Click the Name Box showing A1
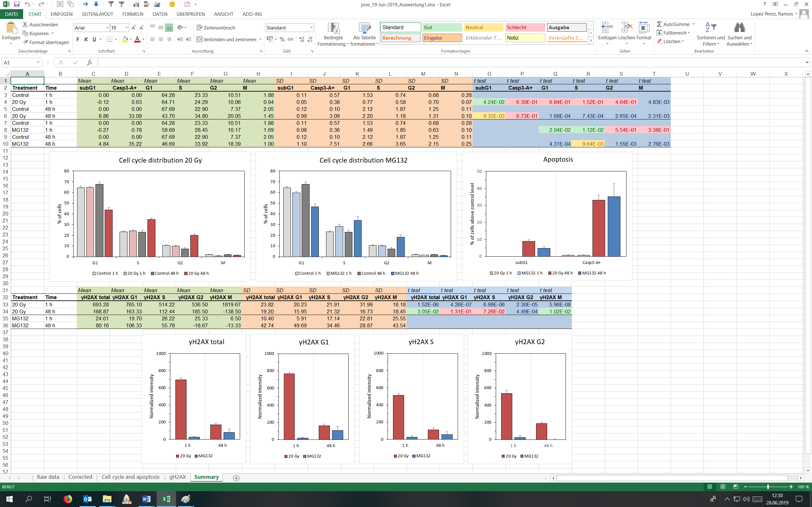The image size is (812, 507). tap(18, 62)
